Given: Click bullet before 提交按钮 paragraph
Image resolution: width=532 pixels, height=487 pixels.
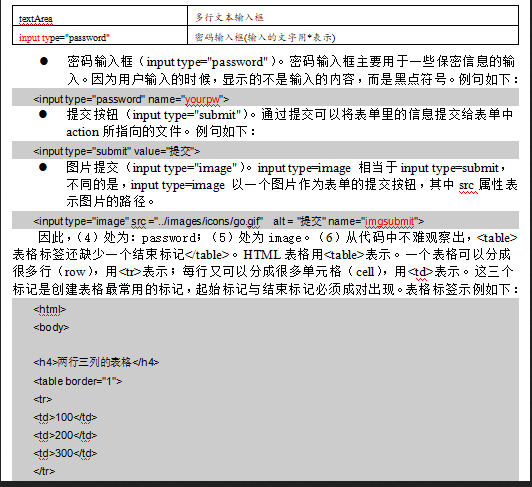Looking at the screenshot, I should click(x=43, y=114).
